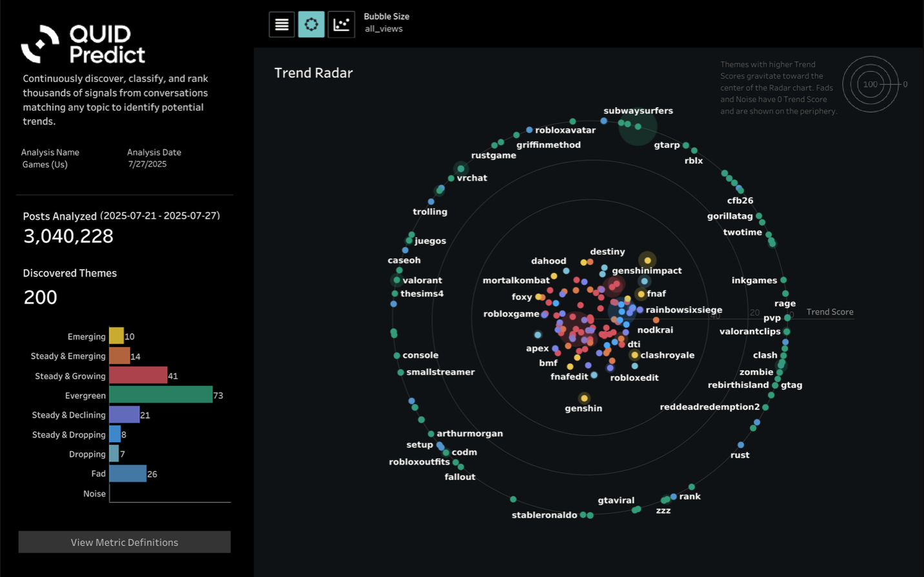Click the valorant green bubble
The height and width of the screenshot is (577, 924).
pos(396,280)
